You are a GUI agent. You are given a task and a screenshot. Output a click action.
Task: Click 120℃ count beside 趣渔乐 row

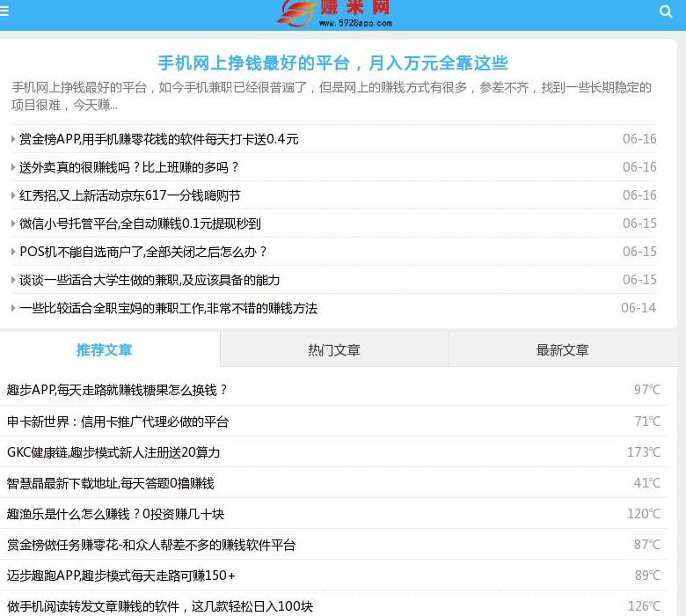click(x=644, y=514)
